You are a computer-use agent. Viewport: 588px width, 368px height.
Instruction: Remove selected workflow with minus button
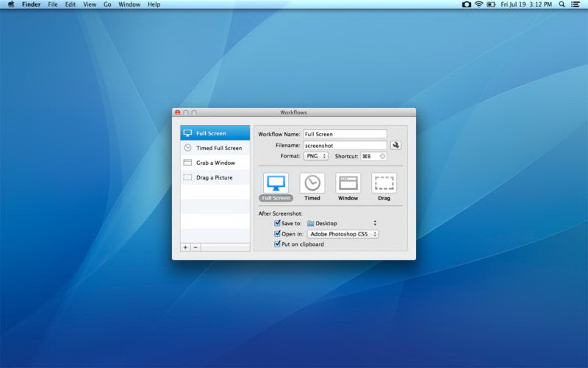pos(196,247)
